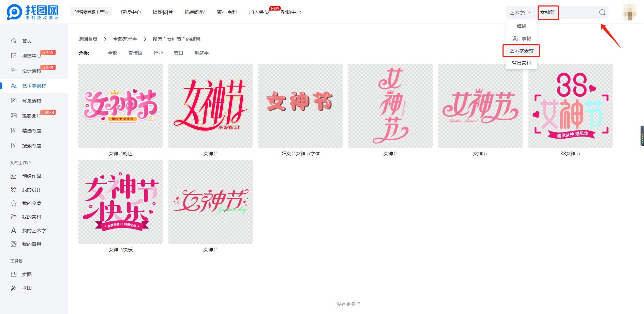Open the user avatar at top right
The height and width of the screenshot is (314, 644).
tap(630, 12)
